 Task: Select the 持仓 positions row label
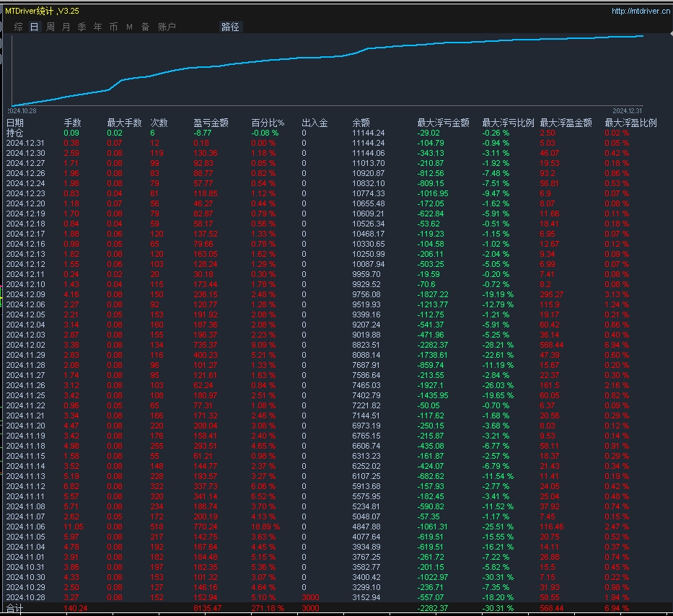pos(15,133)
